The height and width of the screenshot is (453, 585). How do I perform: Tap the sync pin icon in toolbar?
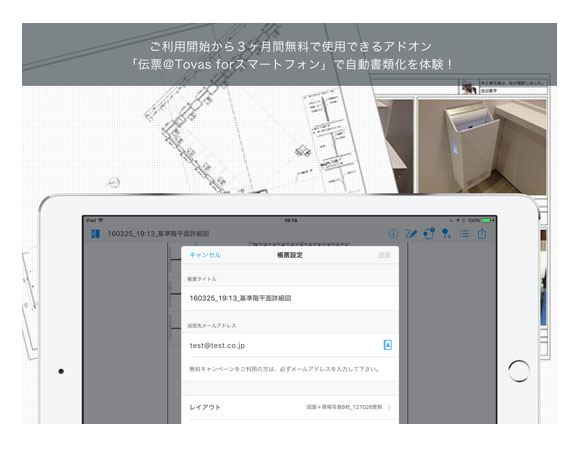pyautogui.click(x=429, y=234)
